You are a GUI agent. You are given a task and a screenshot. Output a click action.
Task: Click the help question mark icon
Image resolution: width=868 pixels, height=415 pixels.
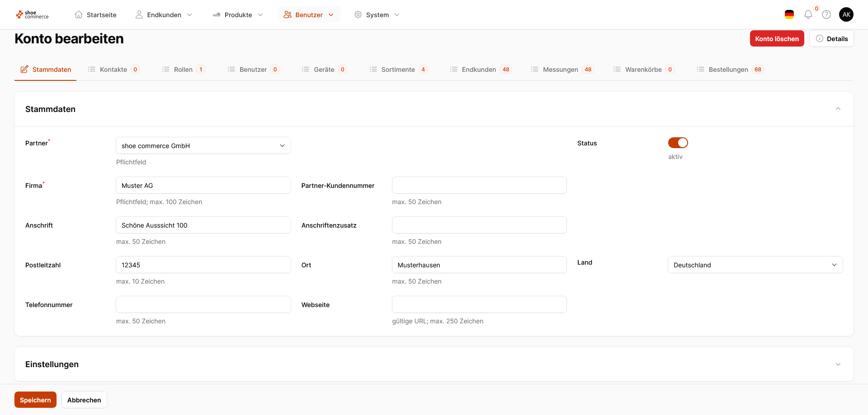click(826, 15)
